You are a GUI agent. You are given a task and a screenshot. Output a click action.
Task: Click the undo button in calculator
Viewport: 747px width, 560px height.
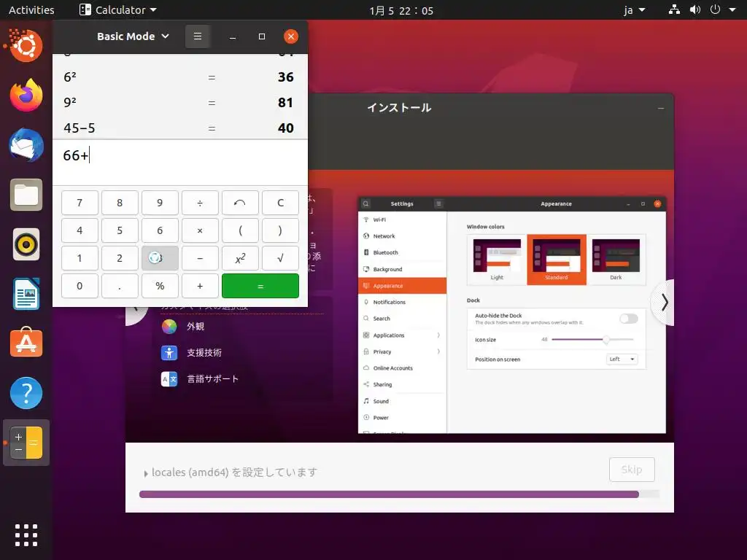tap(240, 203)
